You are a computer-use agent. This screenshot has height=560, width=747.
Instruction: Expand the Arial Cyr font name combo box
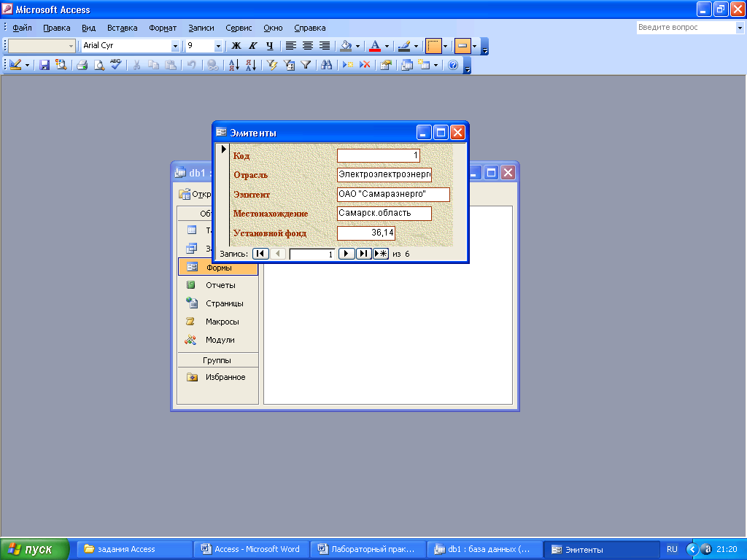(175, 46)
